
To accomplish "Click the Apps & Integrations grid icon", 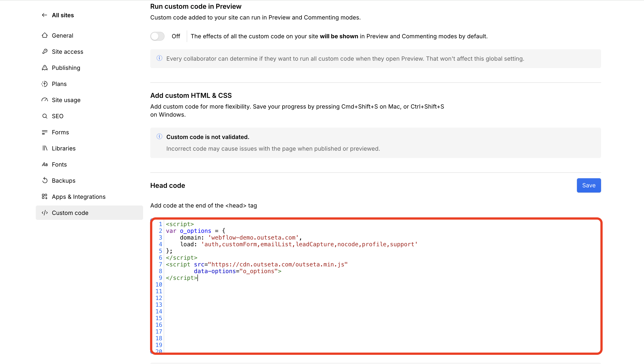I will click(44, 197).
